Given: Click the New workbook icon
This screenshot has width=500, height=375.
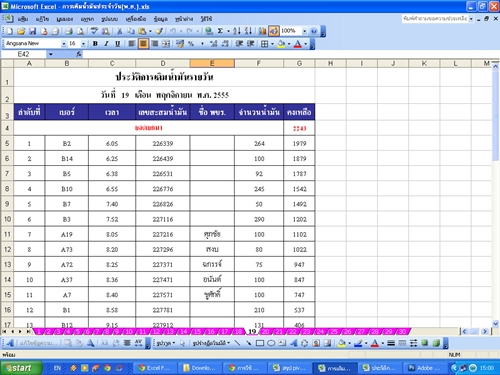Looking at the screenshot, I should (10, 31).
